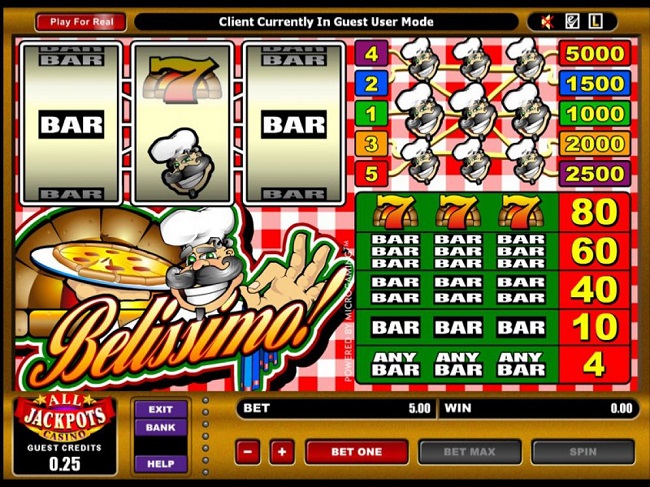
Task: Click the 5000 jackpot payout box
Action: point(595,53)
